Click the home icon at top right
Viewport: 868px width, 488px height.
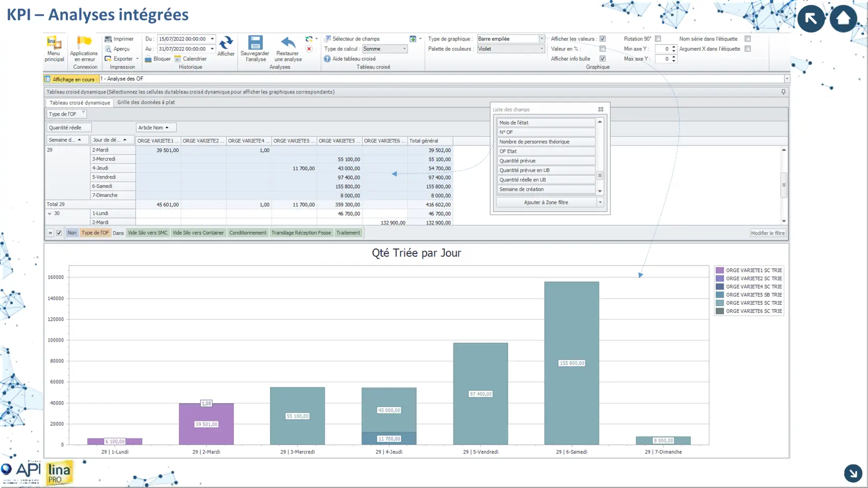point(843,18)
